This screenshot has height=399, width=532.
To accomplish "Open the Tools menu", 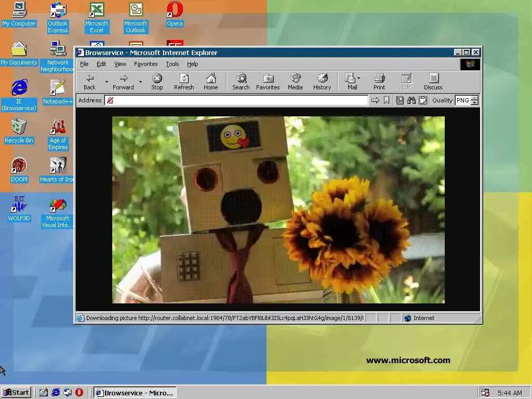I will 172,64.
